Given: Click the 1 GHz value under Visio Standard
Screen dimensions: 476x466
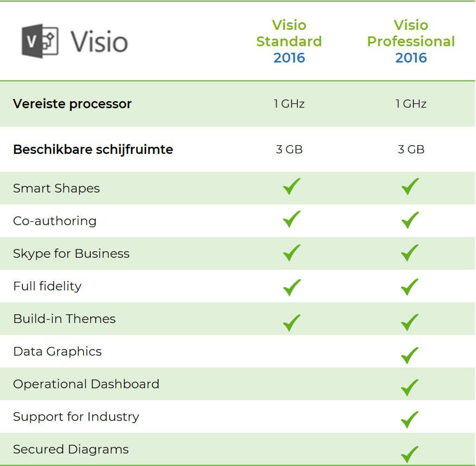Looking at the screenshot, I should pyautogui.click(x=289, y=104).
